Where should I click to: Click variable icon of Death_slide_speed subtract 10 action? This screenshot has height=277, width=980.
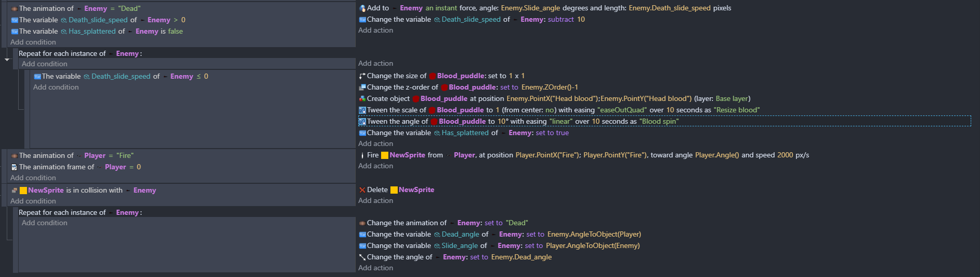(362, 20)
